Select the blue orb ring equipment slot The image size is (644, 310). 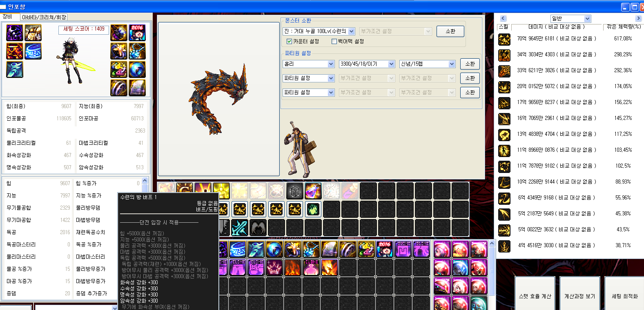137,69
